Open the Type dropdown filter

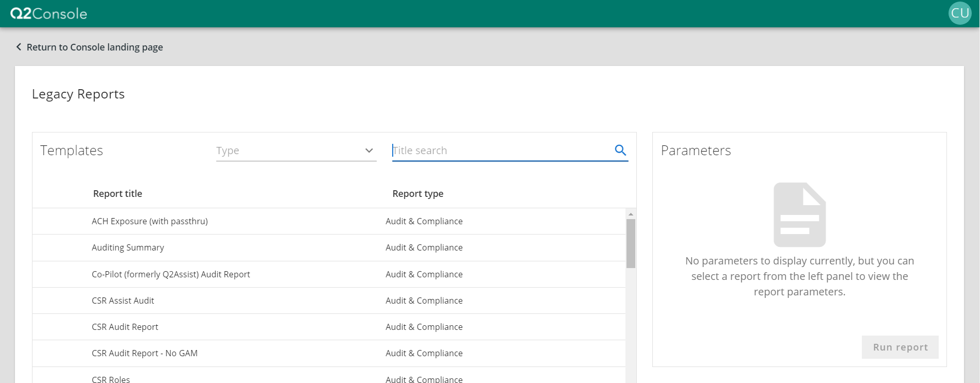pyautogui.click(x=296, y=151)
